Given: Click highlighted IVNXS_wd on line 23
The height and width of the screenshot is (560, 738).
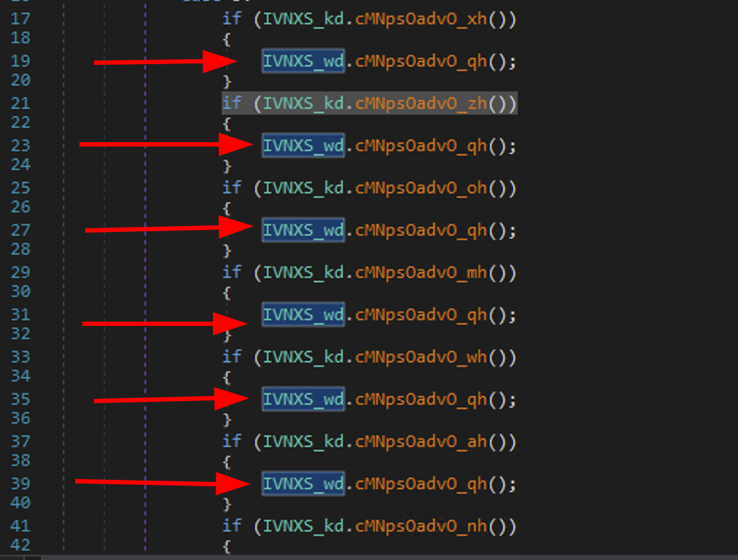Looking at the screenshot, I should point(303,146).
